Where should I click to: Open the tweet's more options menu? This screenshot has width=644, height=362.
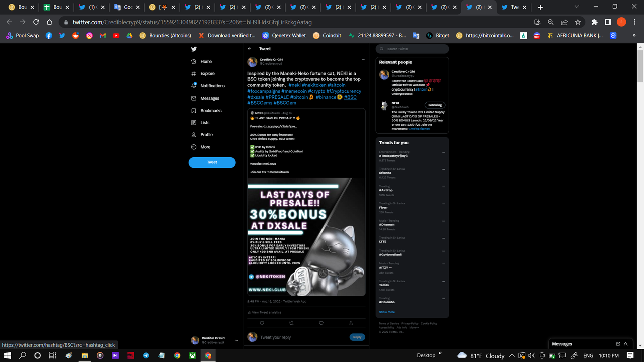(364, 59)
